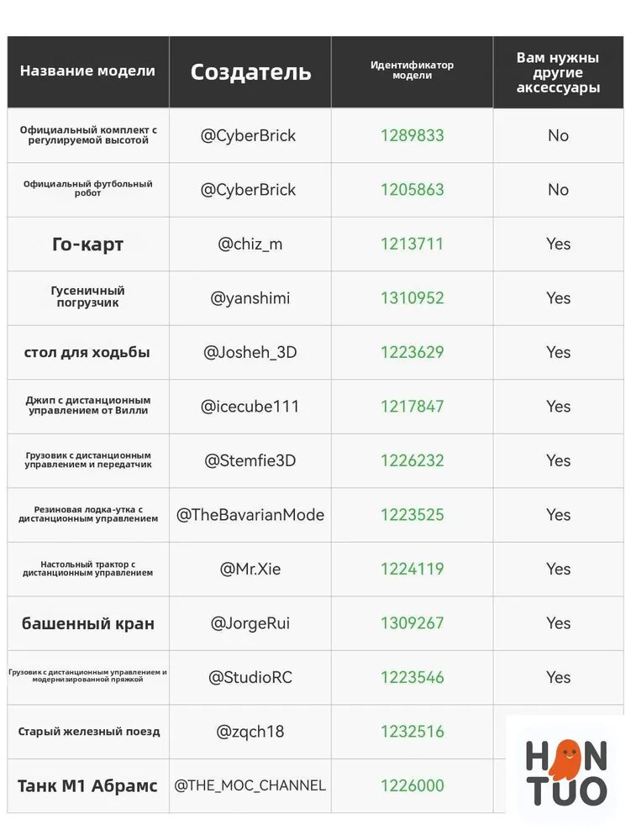The width and height of the screenshot is (631, 840).
Task: Click the Танк М1 Абрамс row title
Action: click(88, 786)
